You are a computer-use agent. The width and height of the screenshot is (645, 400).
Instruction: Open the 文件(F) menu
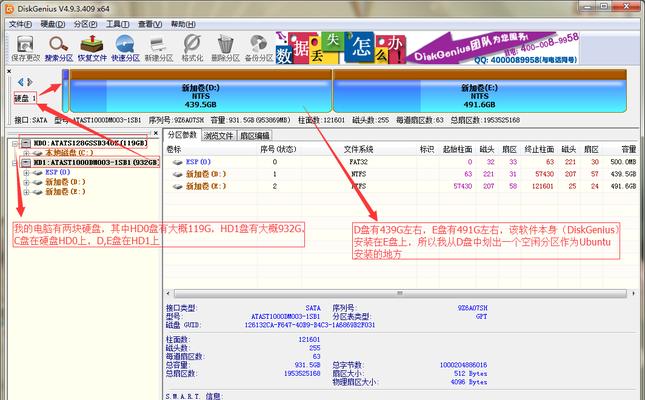tap(20, 24)
